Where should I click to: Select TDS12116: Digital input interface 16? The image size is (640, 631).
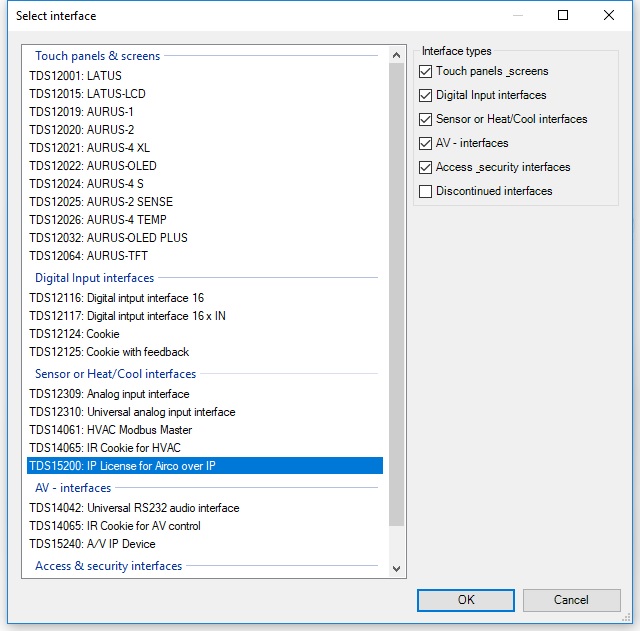click(116, 298)
